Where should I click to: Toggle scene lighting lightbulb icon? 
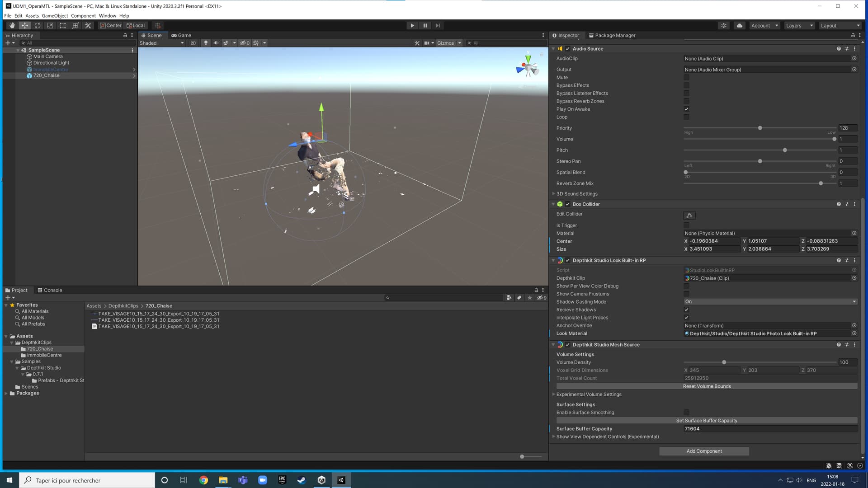[206, 43]
